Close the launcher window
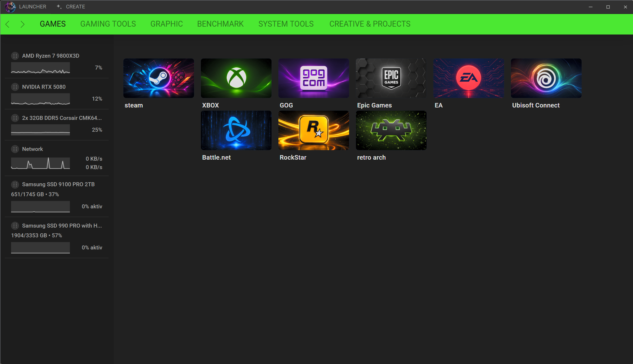Image resolution: width=633 pixels, height=364 pixels. 625,7
